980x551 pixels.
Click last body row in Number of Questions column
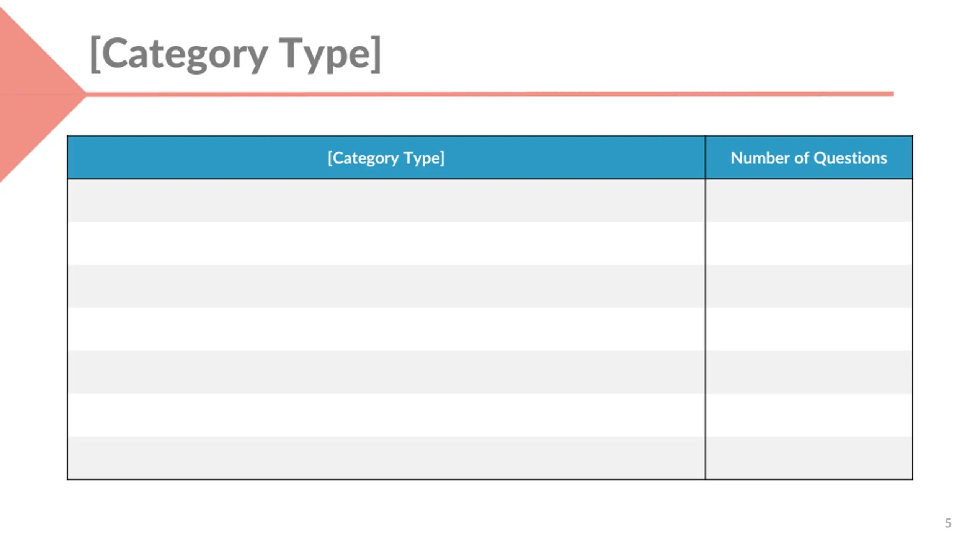tap(809, 458)
